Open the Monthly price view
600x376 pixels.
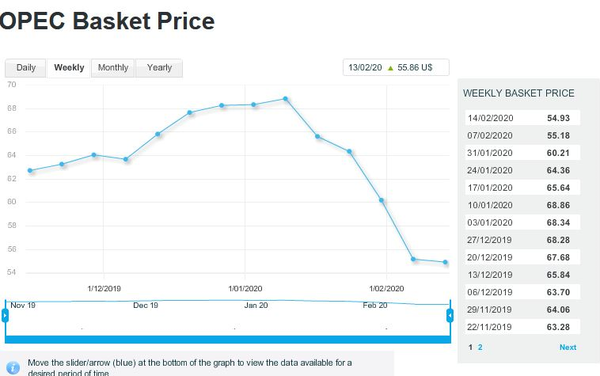point(113,68)
